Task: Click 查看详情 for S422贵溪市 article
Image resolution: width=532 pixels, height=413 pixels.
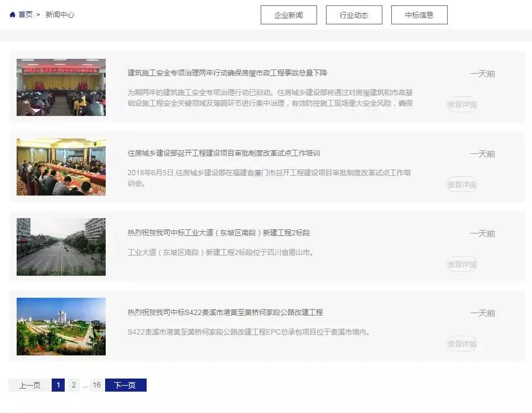Action: point(462,343)
